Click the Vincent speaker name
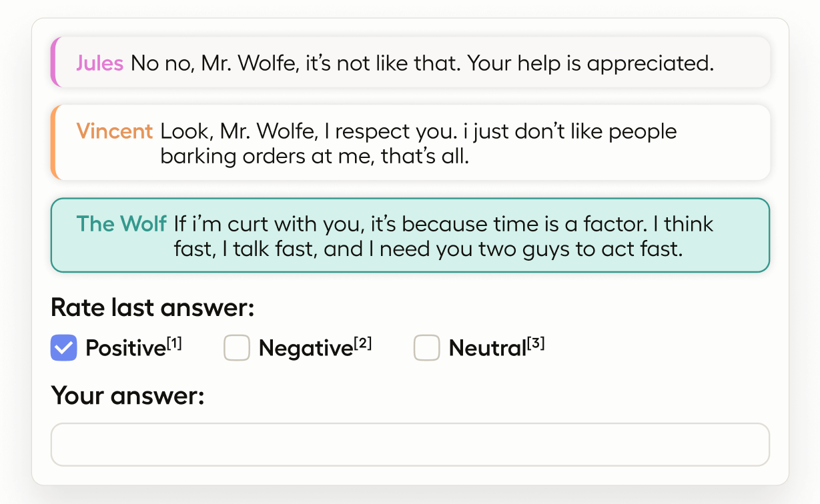 (115, 131)
